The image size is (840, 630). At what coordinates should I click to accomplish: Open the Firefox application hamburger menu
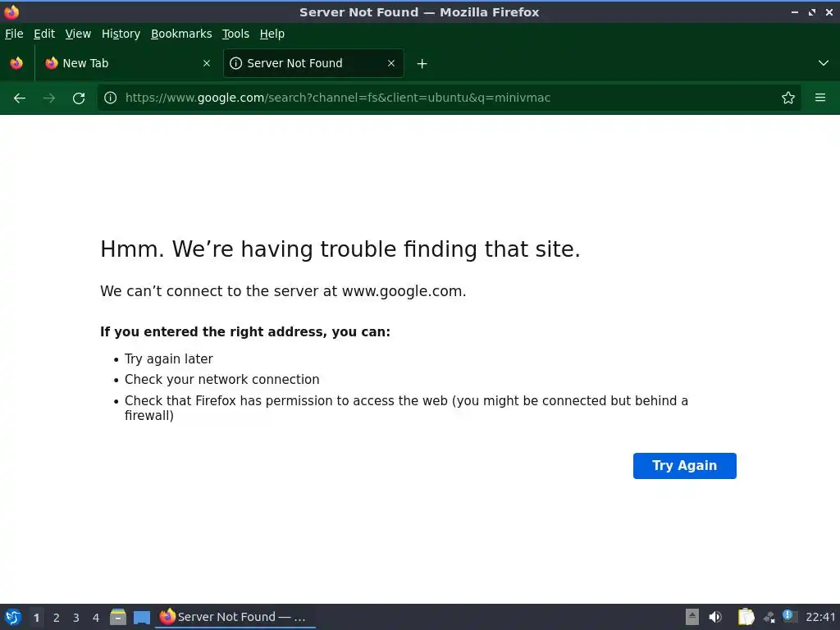(x=820, y=98)
